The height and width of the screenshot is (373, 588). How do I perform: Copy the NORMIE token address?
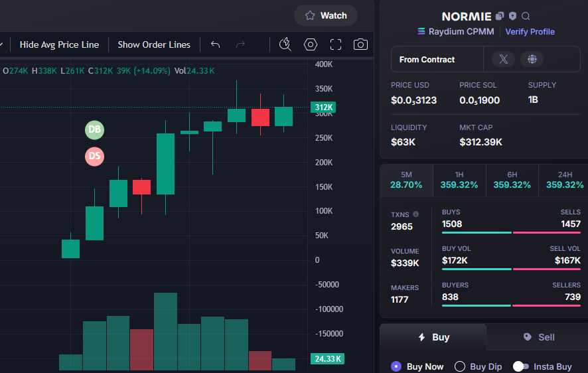[500, 16]
